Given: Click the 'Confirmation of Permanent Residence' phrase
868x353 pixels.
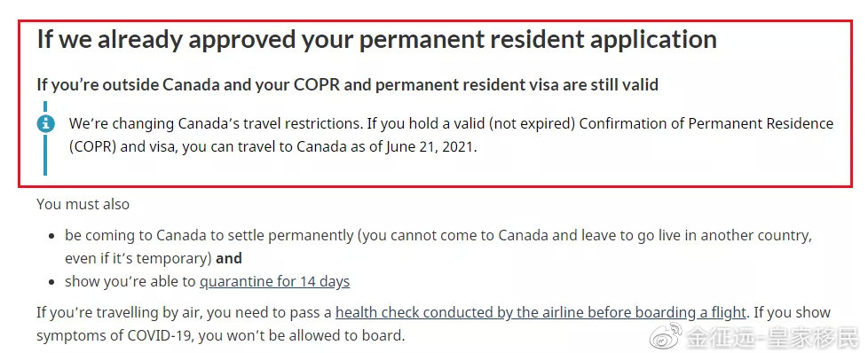Looking at the screenshot, I should tap(706, 123).
